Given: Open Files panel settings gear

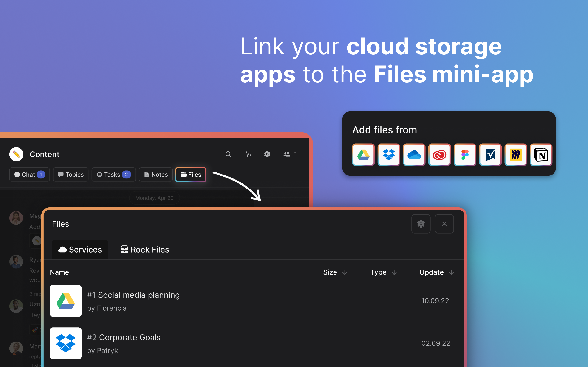Looking at the screenshot, I should (421, 224).
